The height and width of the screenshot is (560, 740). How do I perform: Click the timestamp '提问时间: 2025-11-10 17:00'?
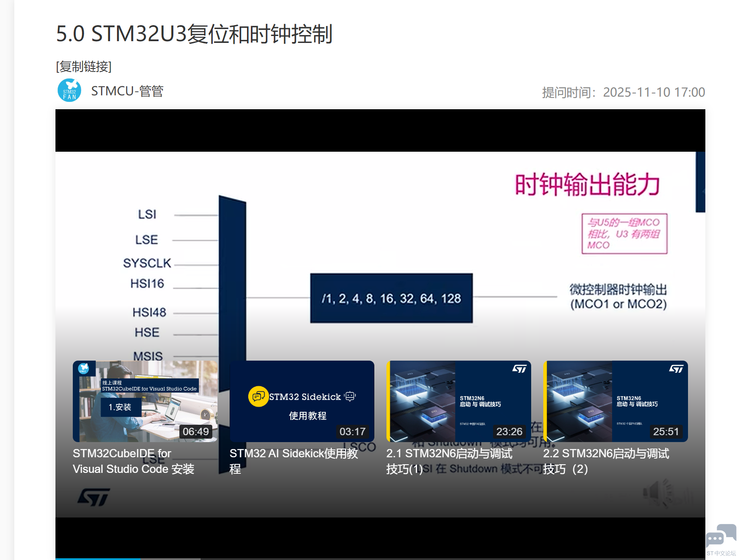(x=623, y=92)
